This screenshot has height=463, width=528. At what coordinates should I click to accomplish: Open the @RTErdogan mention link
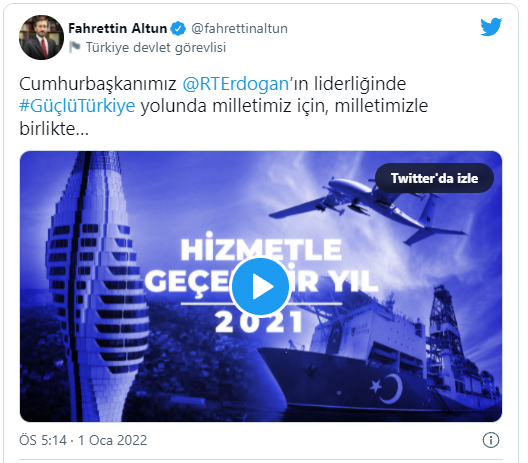[236, 84]
